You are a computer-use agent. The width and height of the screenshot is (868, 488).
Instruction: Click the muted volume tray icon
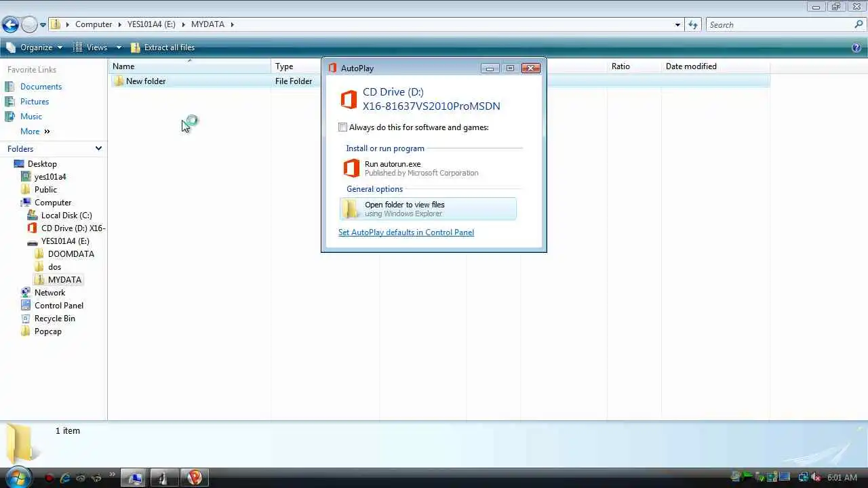click(x=816, y=478)
